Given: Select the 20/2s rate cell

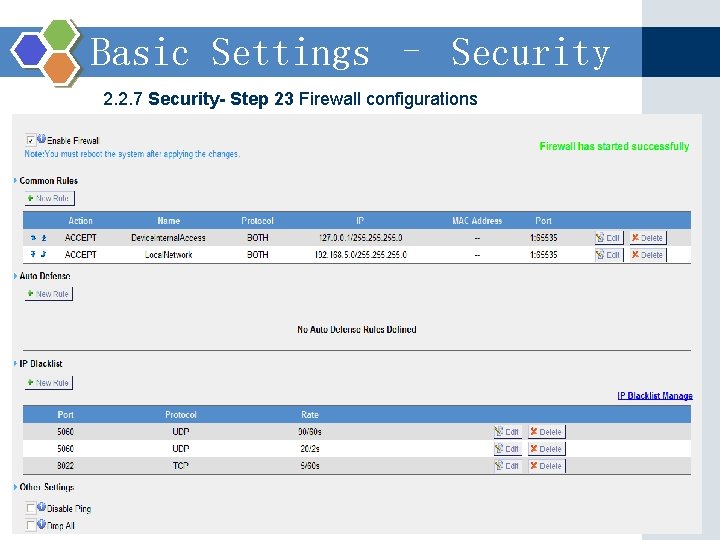Looking at the screenshot, I should (x=310, y=449).
